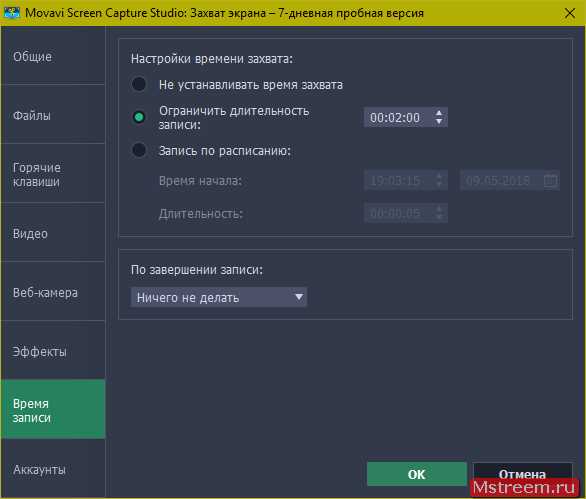
Task: Click the 00:02:00 duration limit field
Action: pos(405,118)
